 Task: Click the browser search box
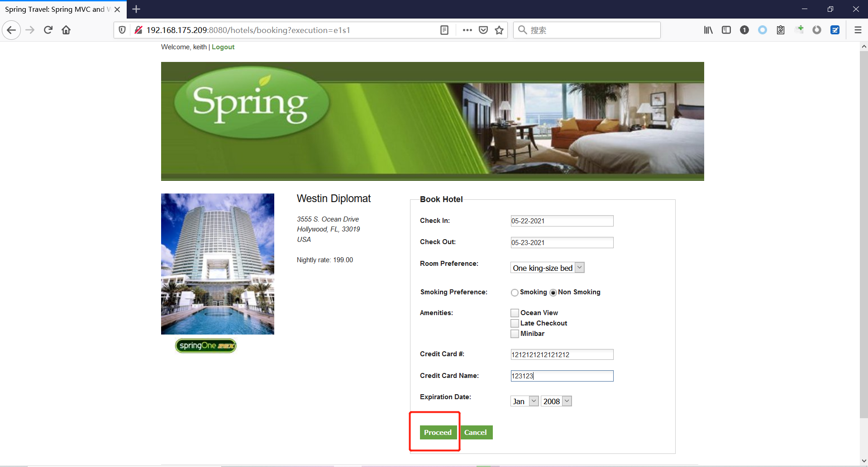pyautogui.click(x=587, y=30)
